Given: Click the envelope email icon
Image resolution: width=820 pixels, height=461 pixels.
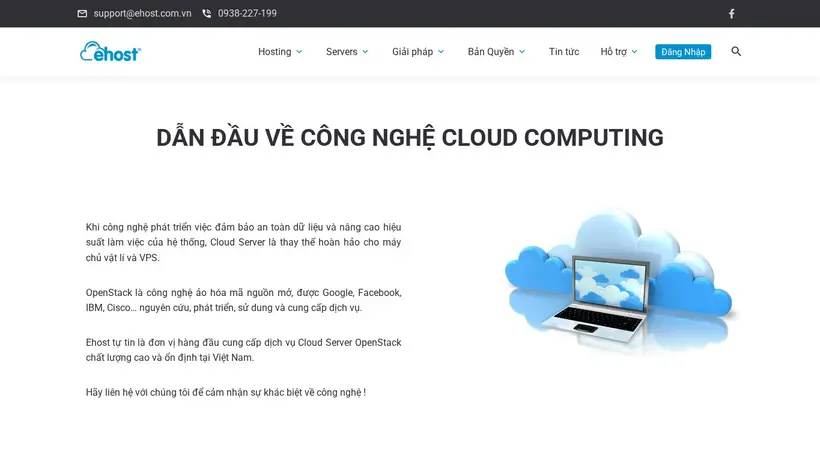Looking at the screenshot, I should click(x=82, y=14).
